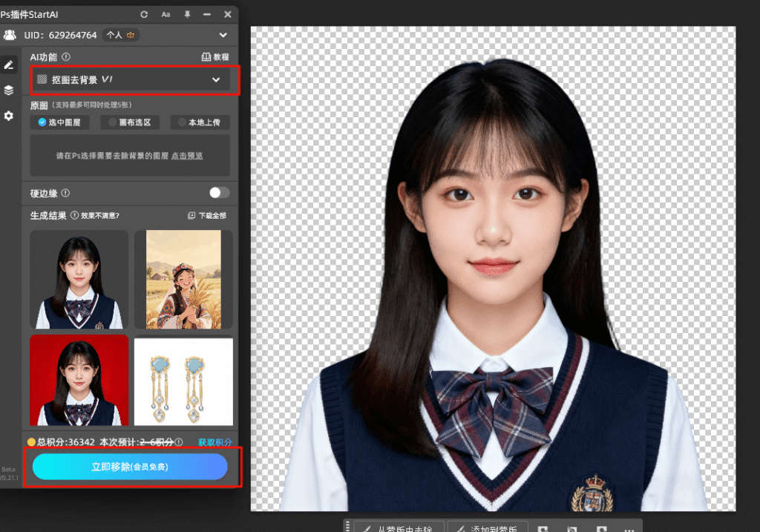
Task: Pin the plugin window with pin icon
Action: pyautogui.click(x=187, y=13)
